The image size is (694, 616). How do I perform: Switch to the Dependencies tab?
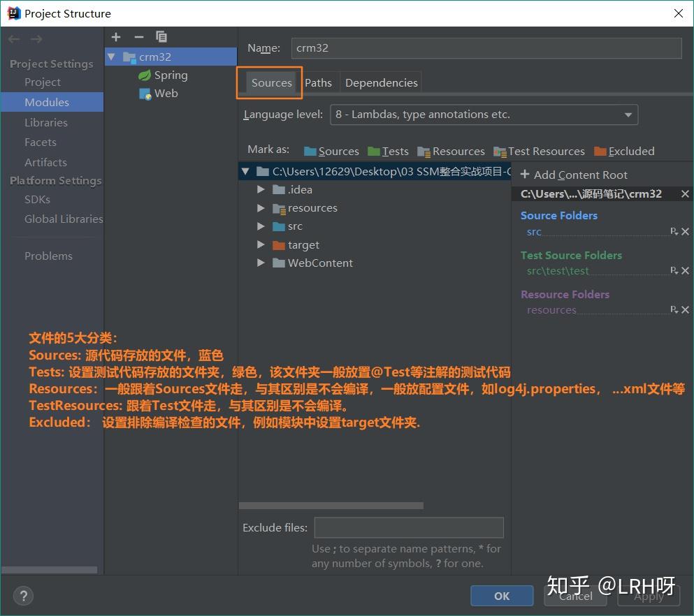381,82
